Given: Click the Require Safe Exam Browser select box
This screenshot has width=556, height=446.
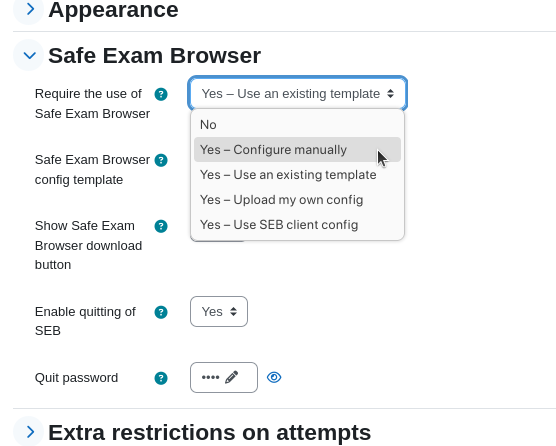Looking at the screenshot, I should [x=298, y=94].
